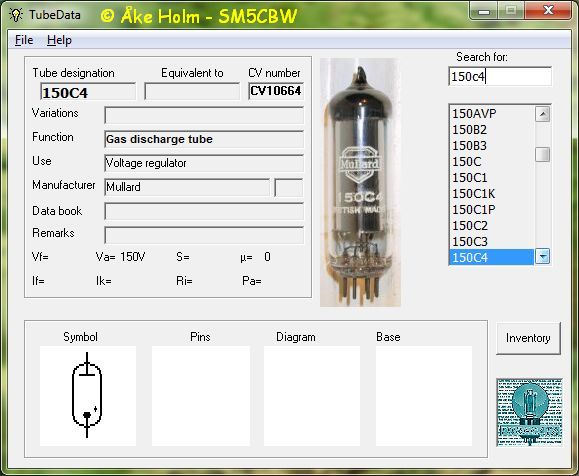This screenshot has width=579, height=476.
Task: Open the File menu
Action: pyautogui.click(x=24, y=40)
